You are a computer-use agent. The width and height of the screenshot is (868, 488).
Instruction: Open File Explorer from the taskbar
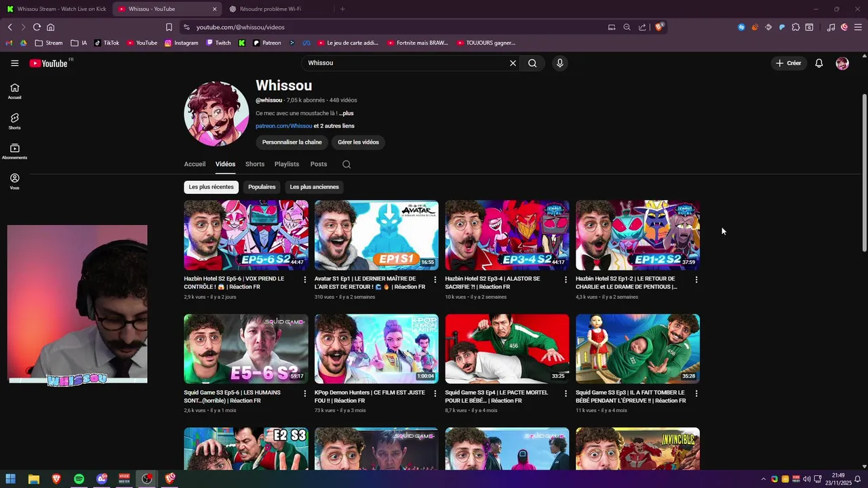point(33,479)
